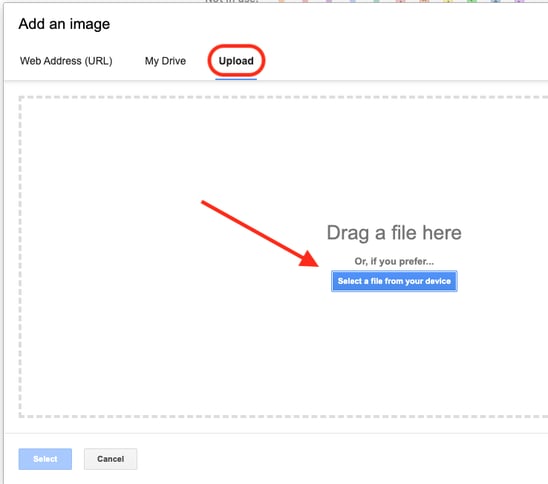Click the Drag a file here text
This screenshot has height=484, width=548.
(x=394, y=233)
